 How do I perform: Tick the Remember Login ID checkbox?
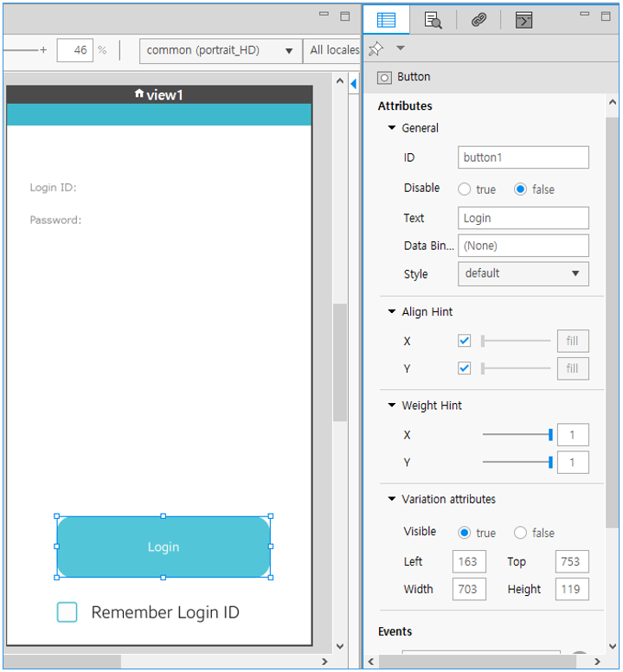tap(67, 612)
